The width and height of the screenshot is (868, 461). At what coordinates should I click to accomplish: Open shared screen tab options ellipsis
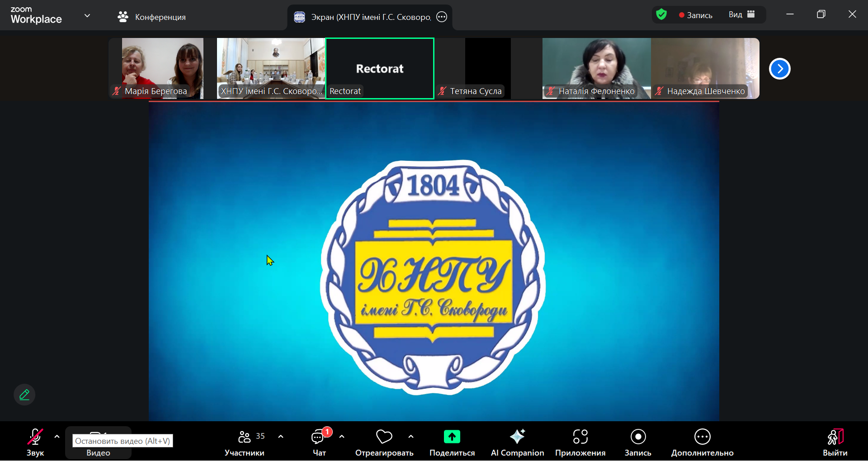click(442, 17)
